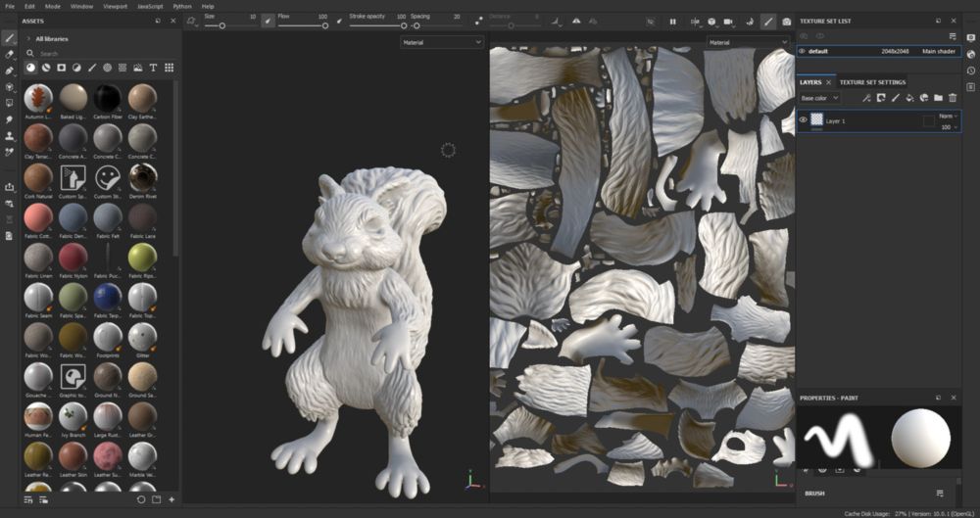
Task: Show all asset types grid icon
Action: pyautogui.click(x=169, y=68)
